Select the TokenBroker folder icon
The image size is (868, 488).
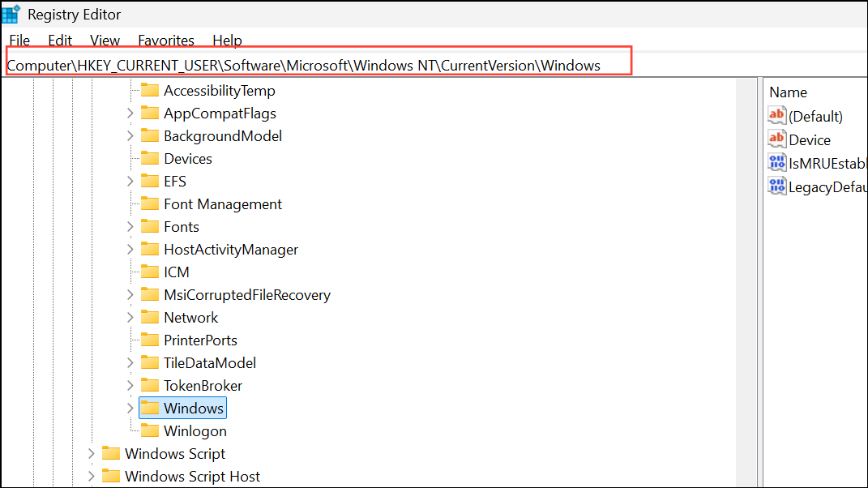click(149, 385)
